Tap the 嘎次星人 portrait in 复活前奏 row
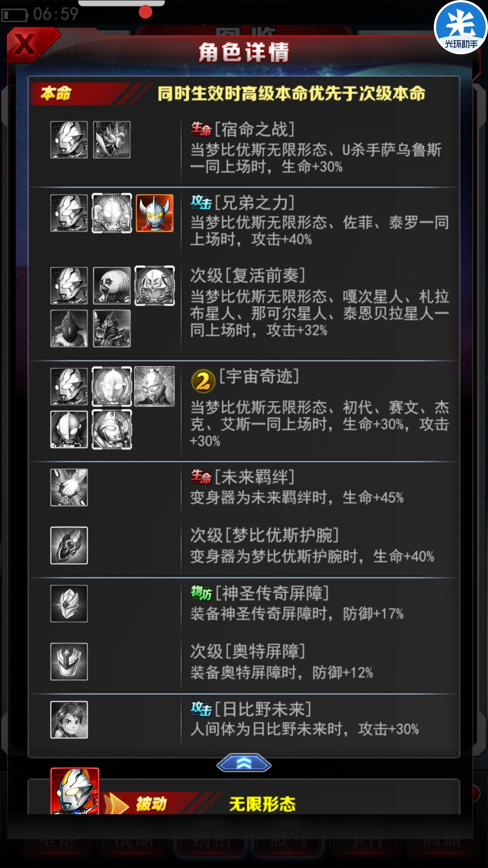Screen dimensions: 488x868 pyautogui.click(x=112, y=285)
